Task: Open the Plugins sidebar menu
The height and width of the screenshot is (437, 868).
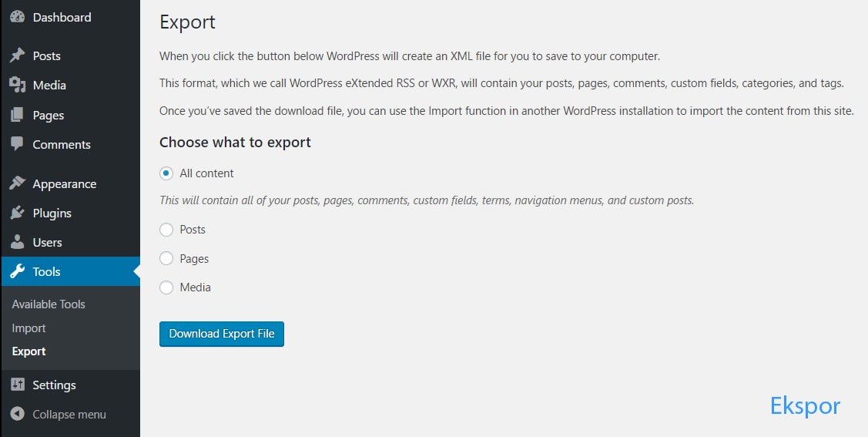Action: (70, 213)
